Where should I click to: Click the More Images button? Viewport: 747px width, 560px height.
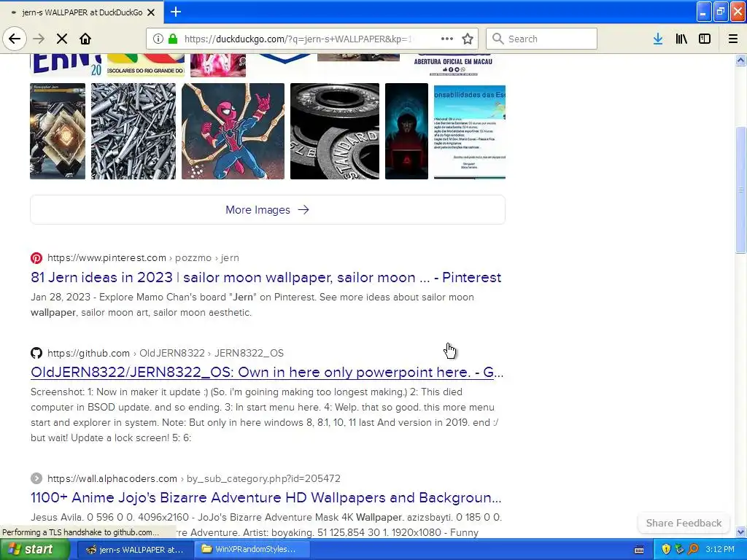click(268, 209)
